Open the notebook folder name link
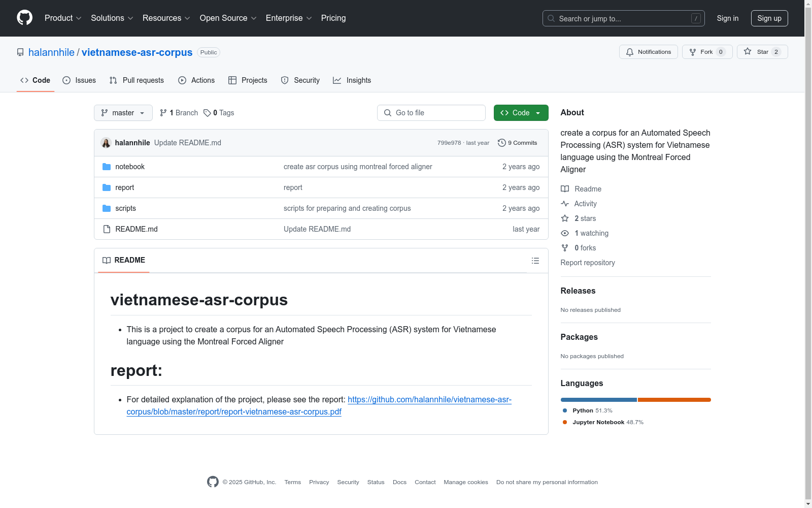This screenshot has width=812, height=508. [x=130, y=167]
